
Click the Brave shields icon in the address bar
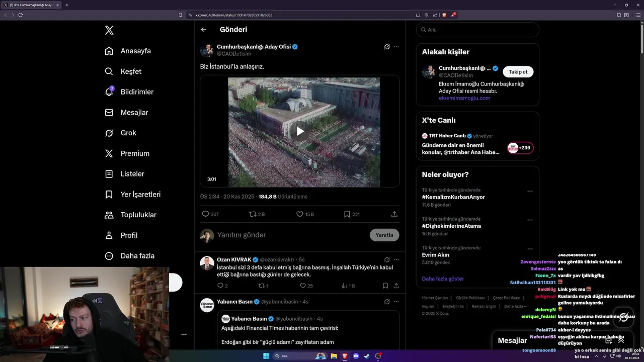click(x=444, y=15)
